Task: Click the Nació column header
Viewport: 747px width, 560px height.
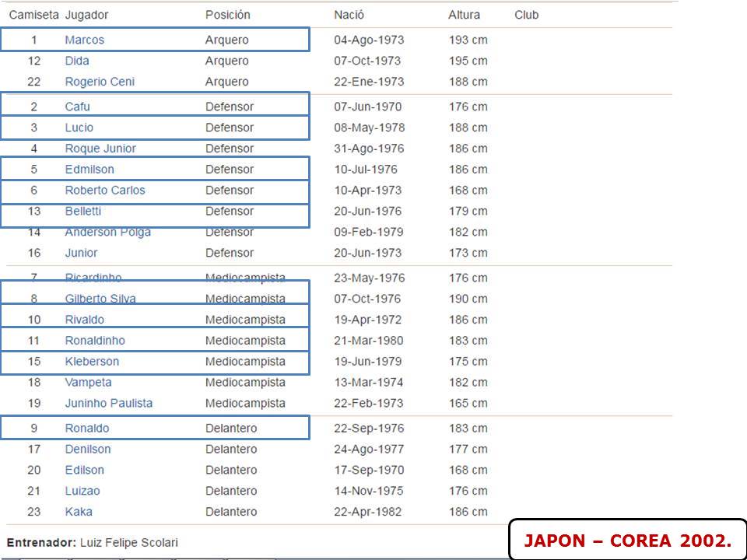Action: pyautogui.click(x=349, y=15)
